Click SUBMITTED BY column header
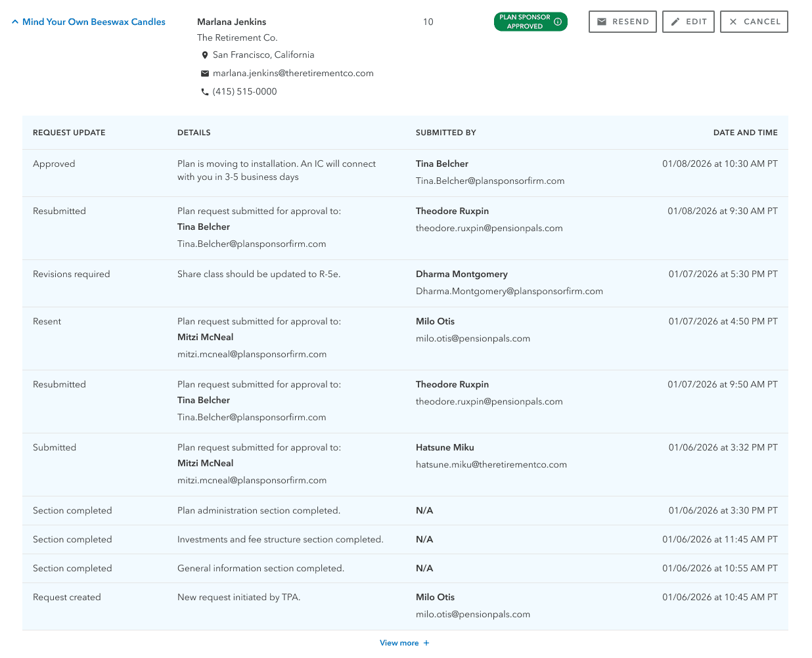The height and width of the screenshot is (658, 812). 446,133
